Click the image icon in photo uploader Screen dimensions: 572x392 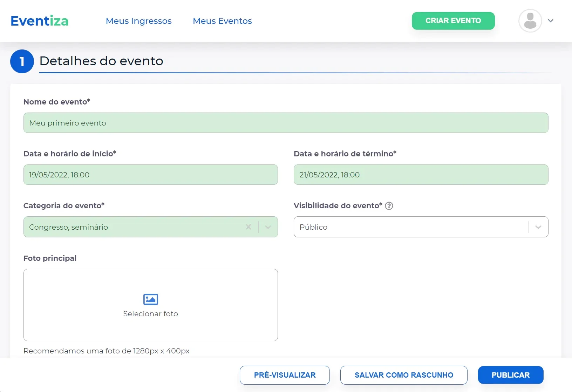(151, 299)
